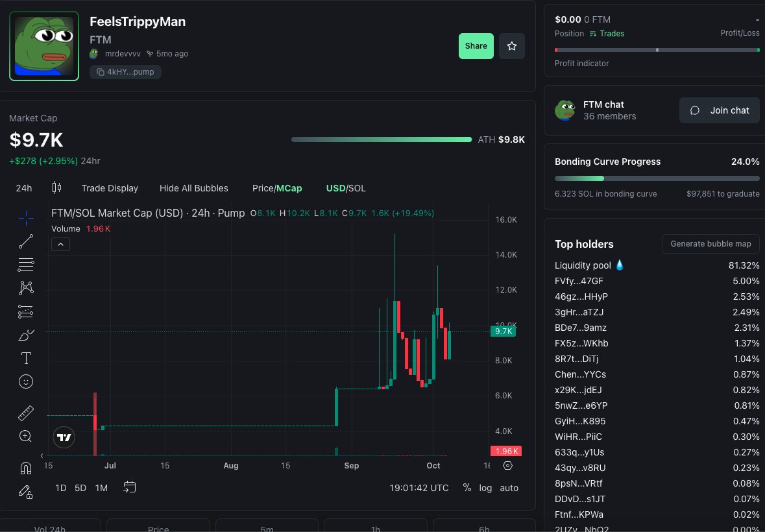
Task: Click the FTM chat frog avatar
Action: click(565, 110)
